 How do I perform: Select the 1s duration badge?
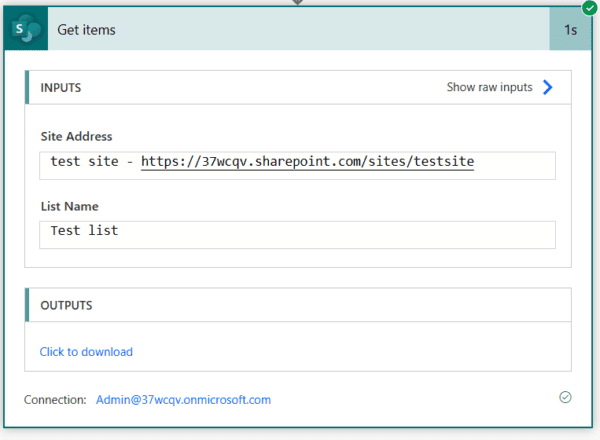click(x=570, y=30)
